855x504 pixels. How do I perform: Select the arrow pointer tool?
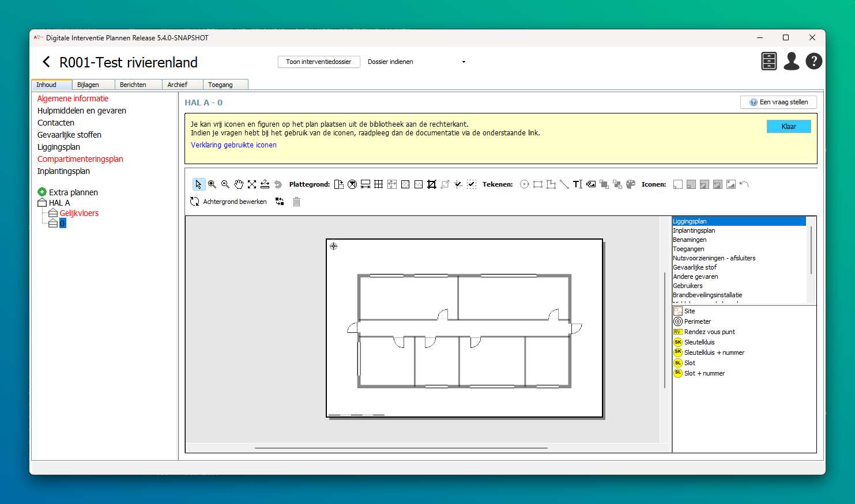coord(198,184)
